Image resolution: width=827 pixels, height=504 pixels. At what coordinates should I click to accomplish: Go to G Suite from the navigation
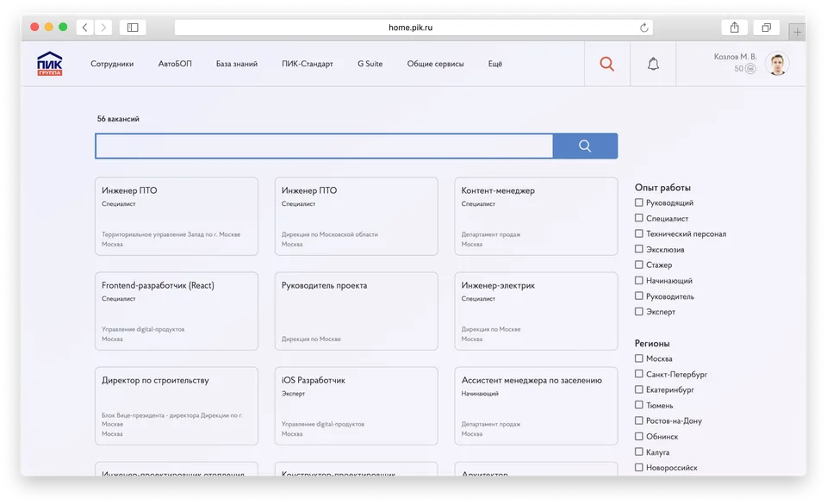click(x=370, y=63)
